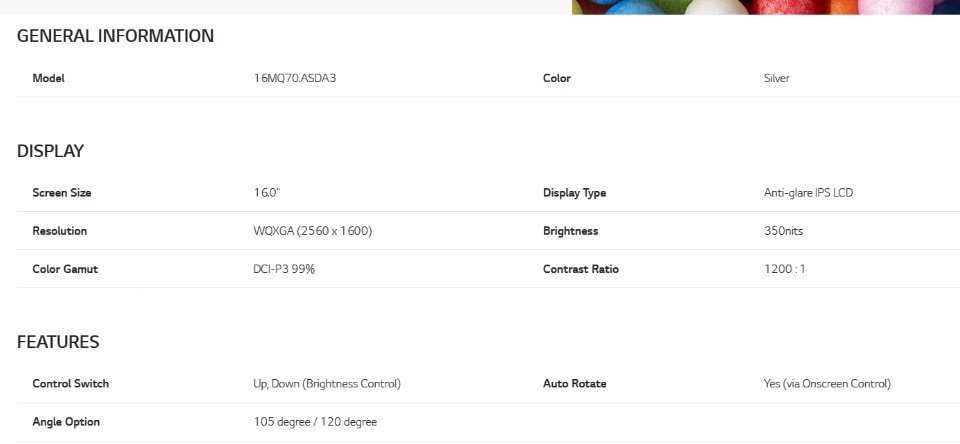Select the DCI-P3 99% value
The image size is (960, 444).
(284, 269)
